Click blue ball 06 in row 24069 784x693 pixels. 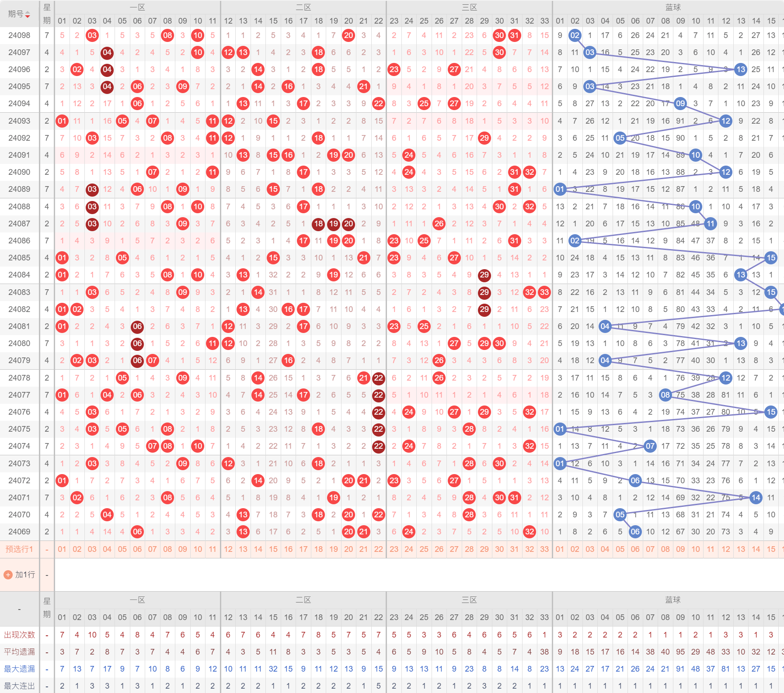pyautogui.click(x=635, y=532)
